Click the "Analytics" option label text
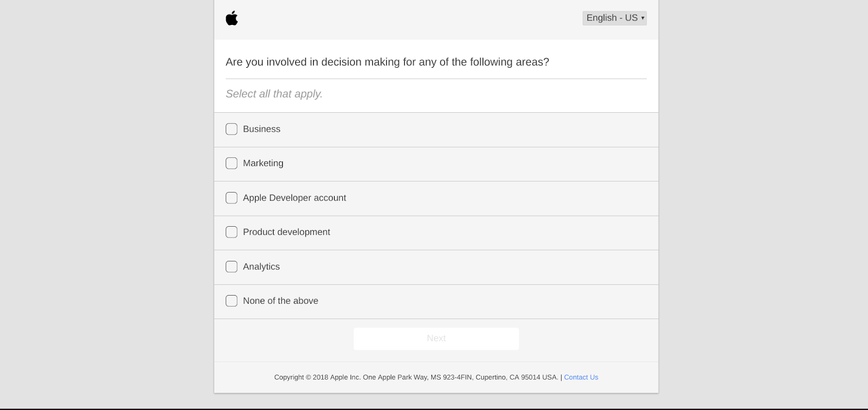 point(261,267)
